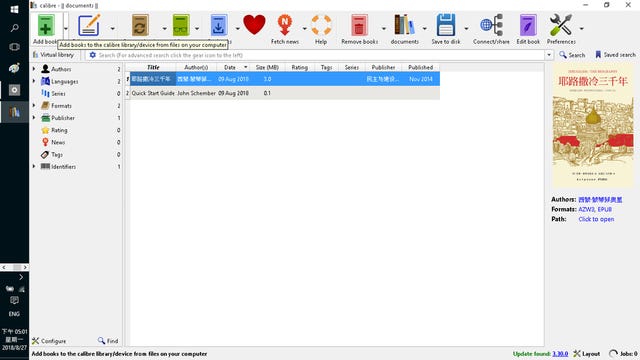Expand the Identifiers tree node
This screenshot has width=640, height=360.
[x=34, y=167]
